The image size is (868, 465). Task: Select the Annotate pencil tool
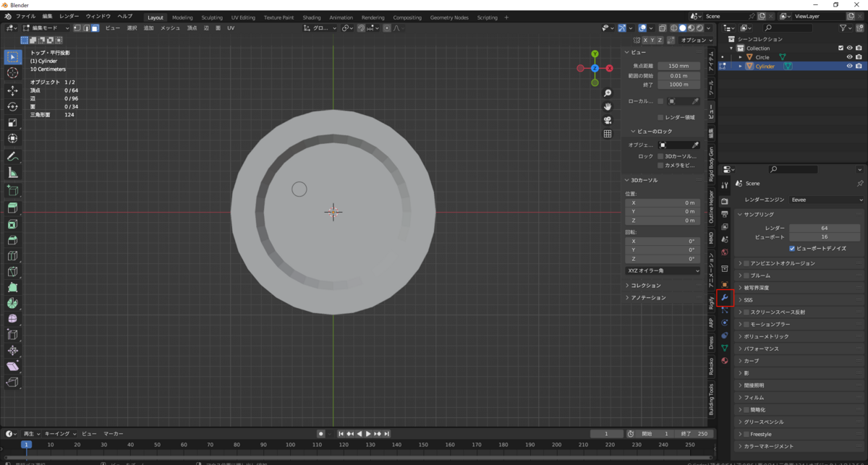[x=12, y=156]
